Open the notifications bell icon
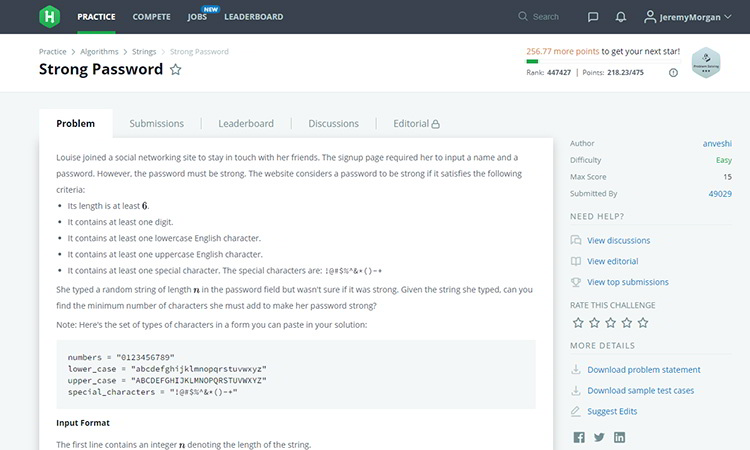The image size is (750, 450). [620, 17]
